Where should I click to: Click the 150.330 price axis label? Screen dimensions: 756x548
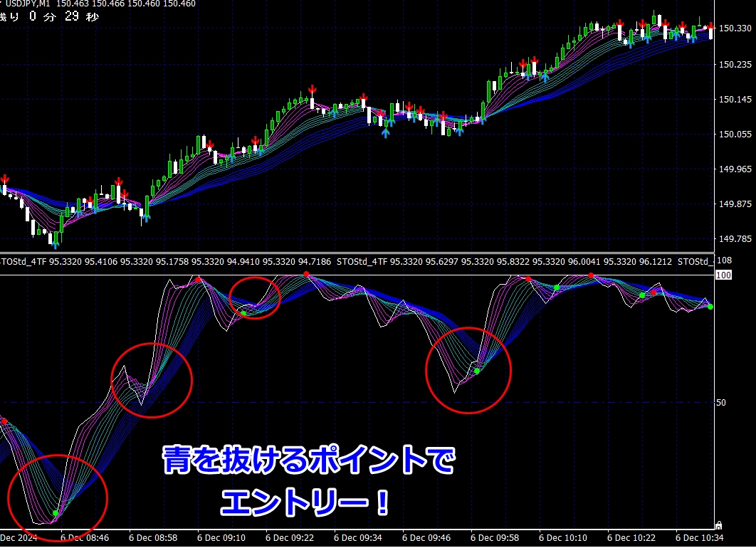point(735,29)
